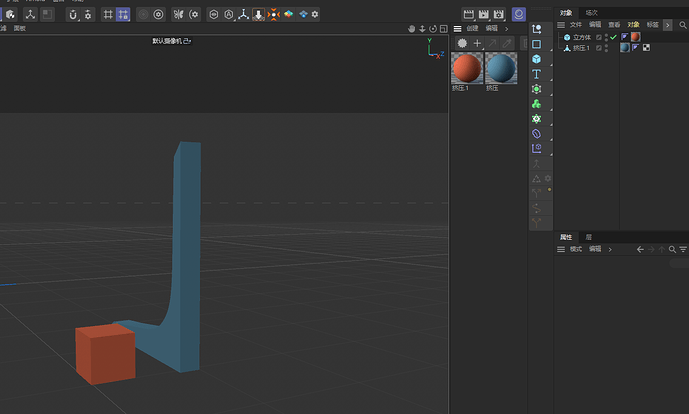Open the 文件 menu in Object Manager
The height and width of the screenshot is (414, 689).
[575, 24]
